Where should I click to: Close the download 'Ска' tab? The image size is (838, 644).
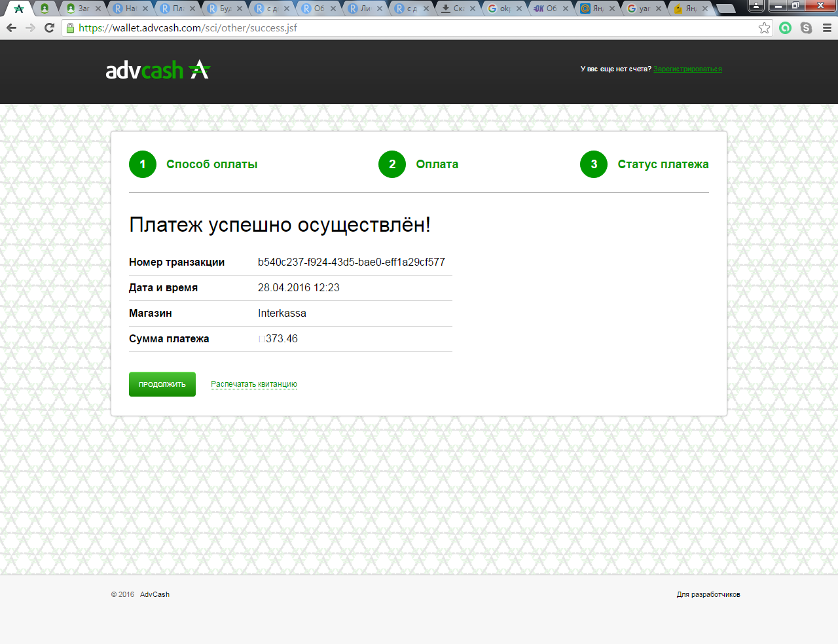(x=473, y=9)
